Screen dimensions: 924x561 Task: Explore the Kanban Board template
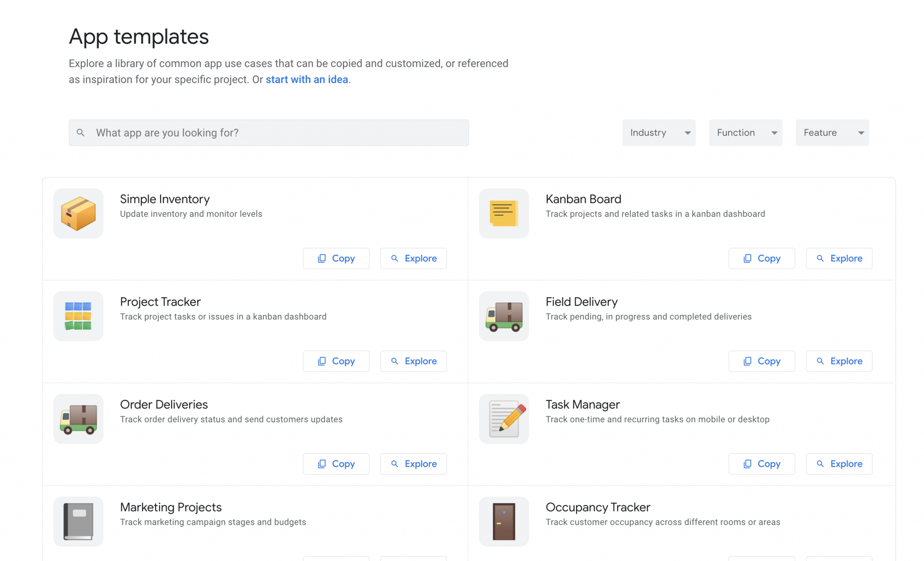click(839, 258)
